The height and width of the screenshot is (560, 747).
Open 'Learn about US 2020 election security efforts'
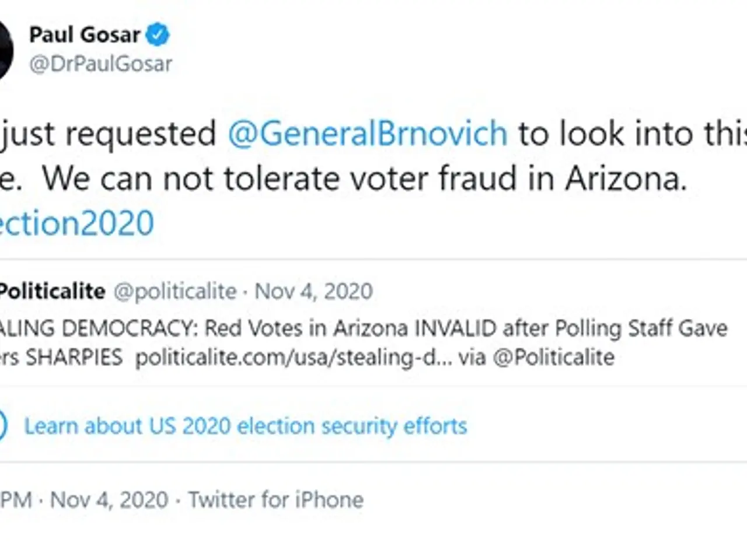pyautogui.click(x=245, y=425)
